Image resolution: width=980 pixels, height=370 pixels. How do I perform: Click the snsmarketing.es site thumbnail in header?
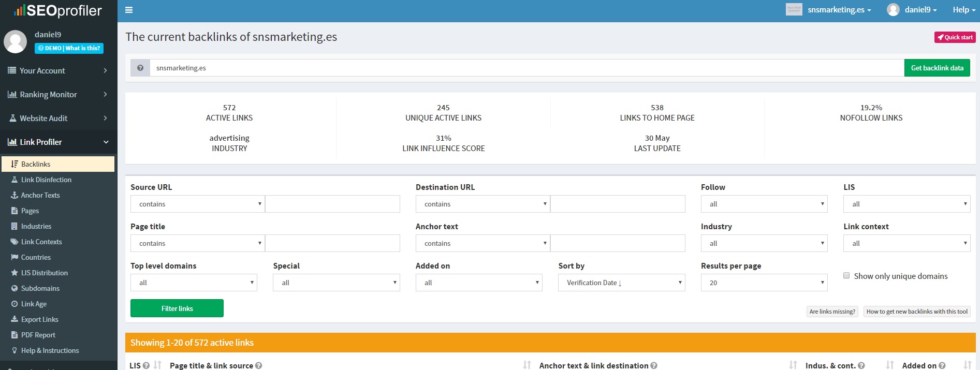coord(794,9)
